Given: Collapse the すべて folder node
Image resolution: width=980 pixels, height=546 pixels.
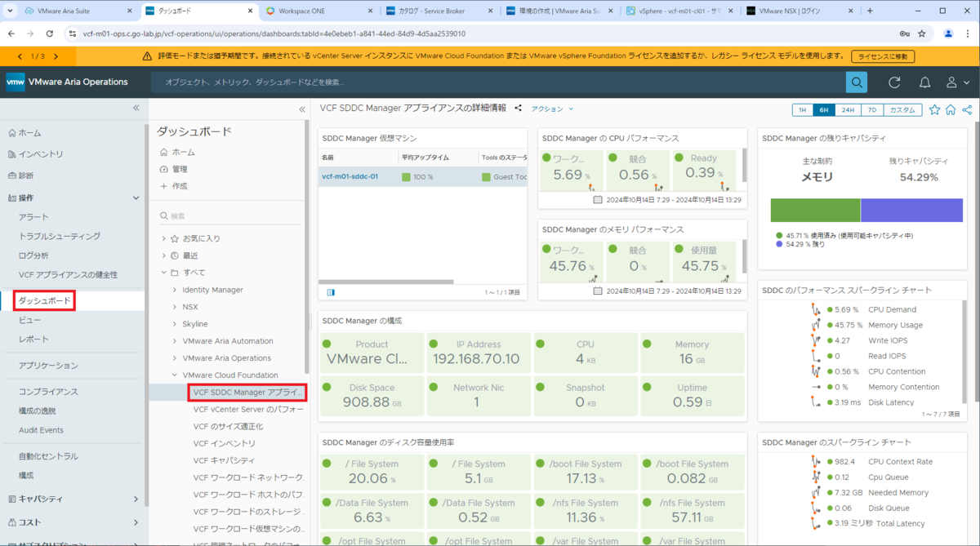Looking at the screenshot, I should coord(163,273).
